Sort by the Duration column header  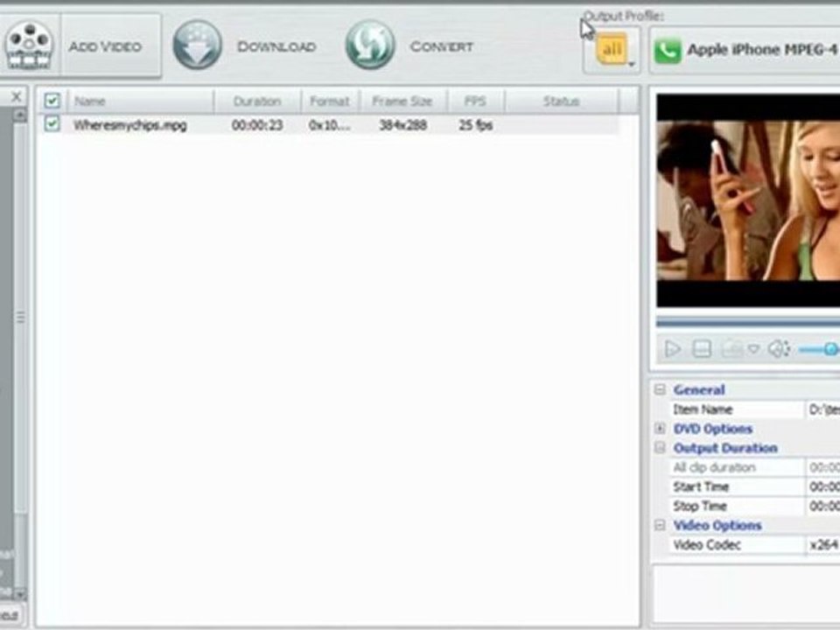point(257,101)
